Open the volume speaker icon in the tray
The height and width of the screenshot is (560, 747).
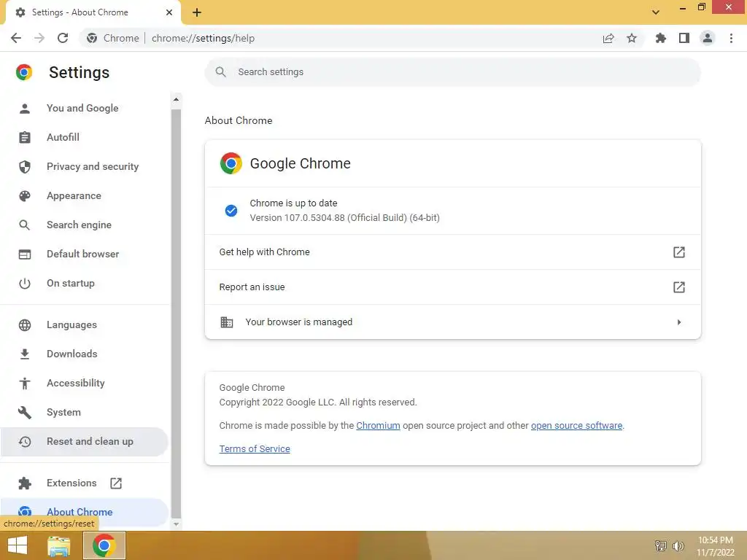pos(678,545)
